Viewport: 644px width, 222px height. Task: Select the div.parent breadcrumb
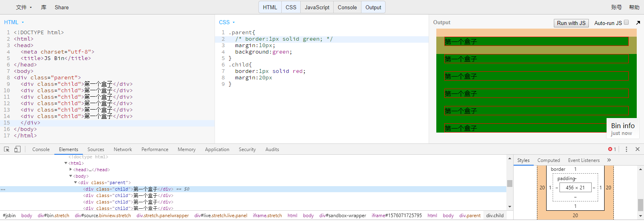pos(470,216)
